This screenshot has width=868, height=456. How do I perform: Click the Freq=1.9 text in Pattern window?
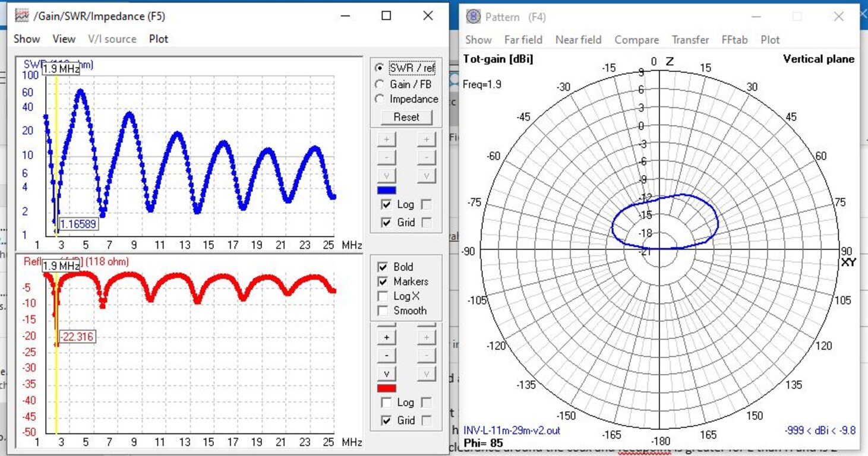[482, 84]
